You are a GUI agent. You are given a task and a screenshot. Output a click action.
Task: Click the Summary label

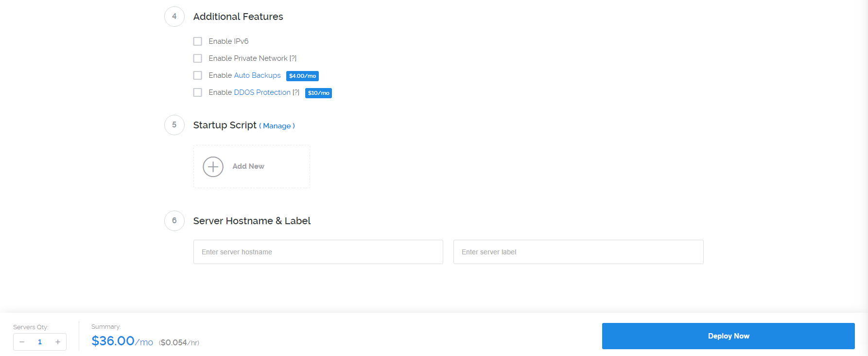[x=106, y=327]
